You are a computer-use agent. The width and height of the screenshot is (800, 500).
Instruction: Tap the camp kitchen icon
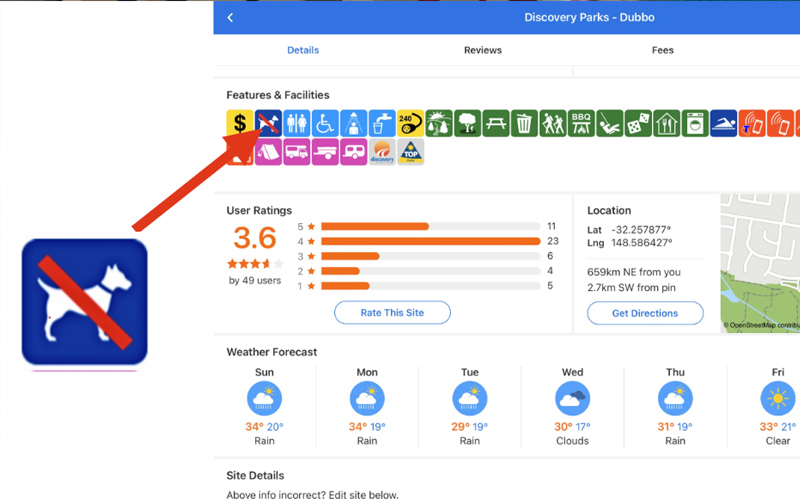[667, 123]
